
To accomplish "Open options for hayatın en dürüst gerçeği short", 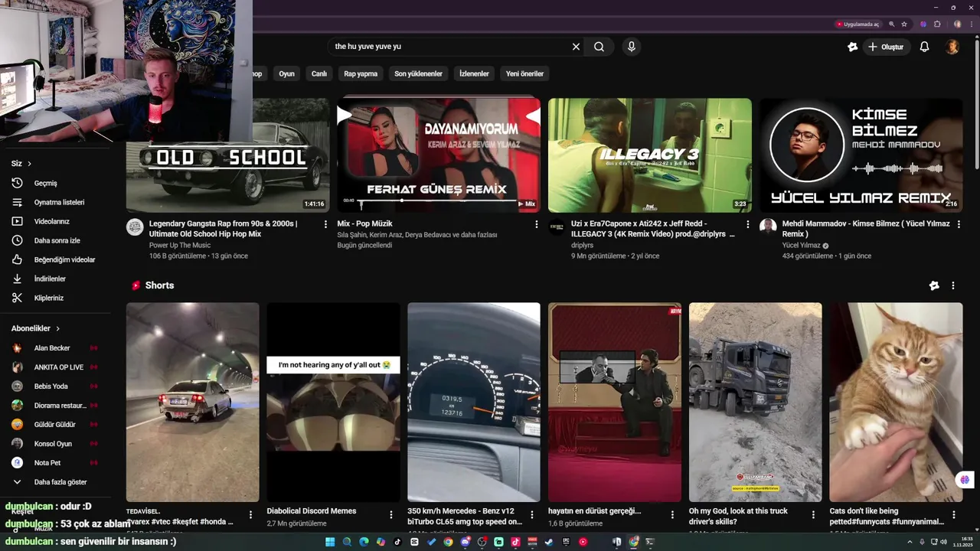I will (672, 515).
